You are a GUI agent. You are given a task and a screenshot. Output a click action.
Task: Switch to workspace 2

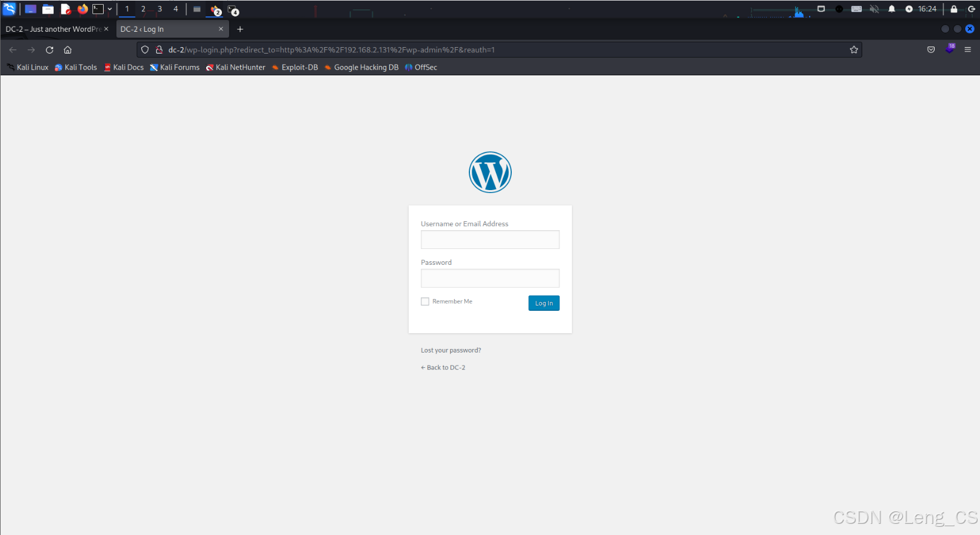coord(143,9)
